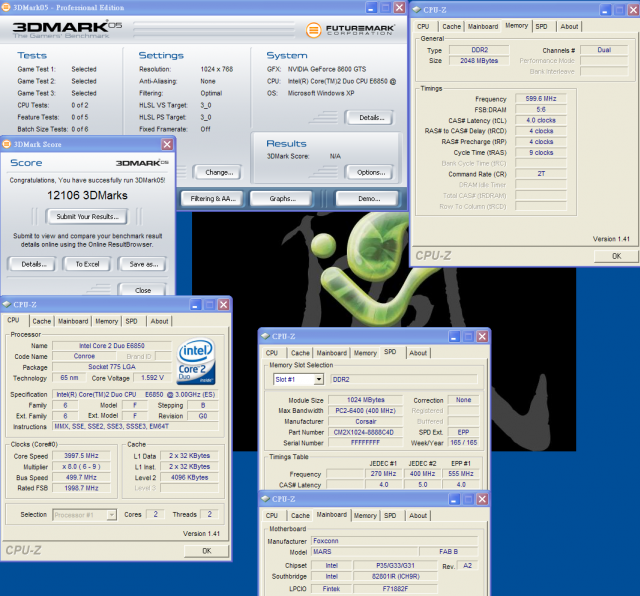This screenshot has height=596, width=640.
Task: Click the CPU-Z SPD window title icon
Action: [266, 336]
